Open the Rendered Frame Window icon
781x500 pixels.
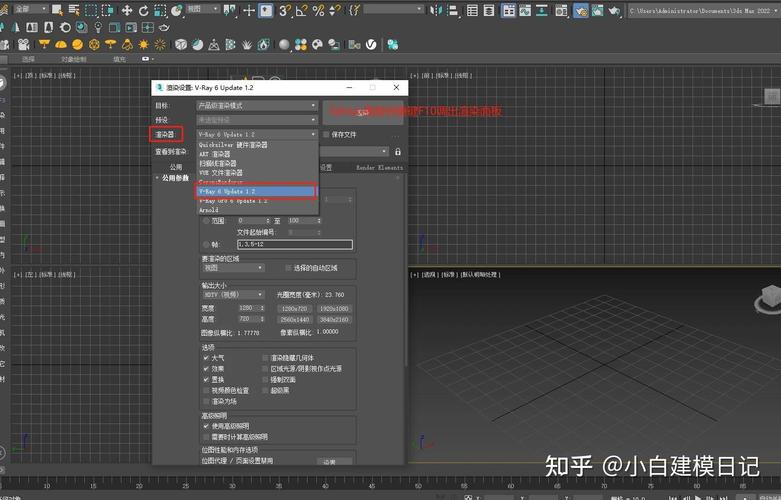coord(598,10)
